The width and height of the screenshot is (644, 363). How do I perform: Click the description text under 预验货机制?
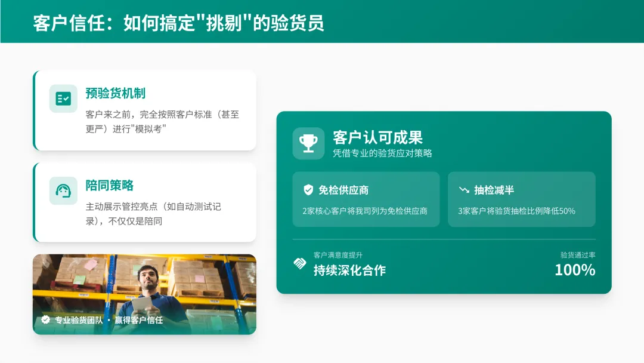coord(162,122)
